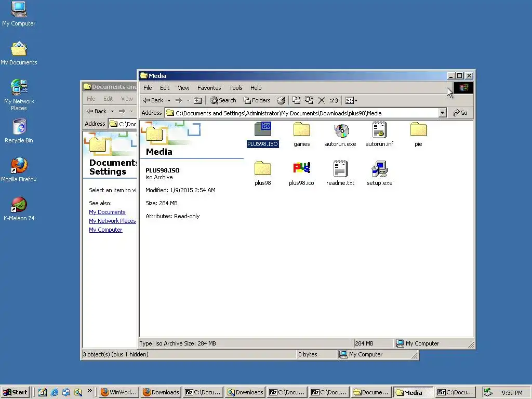The image size is (532, 399).
Task: Click the address path field in Media window
Action: click(x=301, y=113)
